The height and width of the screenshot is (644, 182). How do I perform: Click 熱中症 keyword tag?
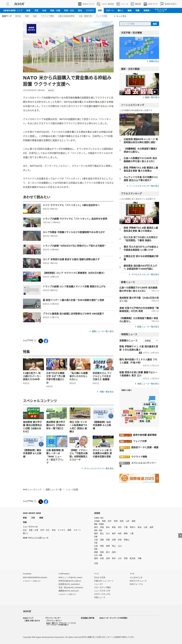[18, 16]
